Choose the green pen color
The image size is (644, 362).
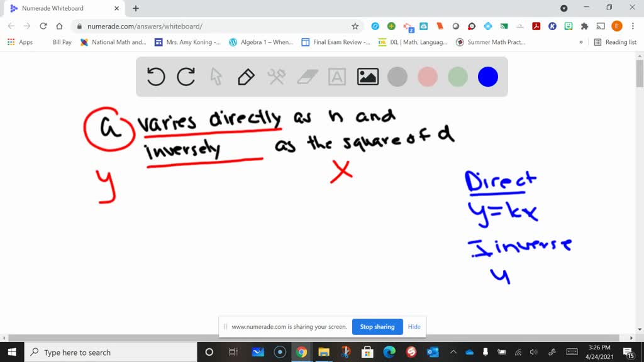[458, 77]
